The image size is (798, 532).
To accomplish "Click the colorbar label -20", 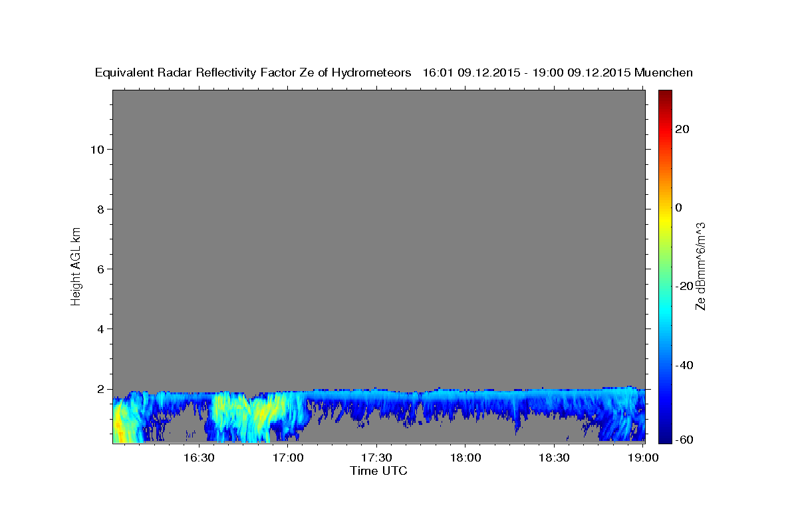I will point(684,286).
